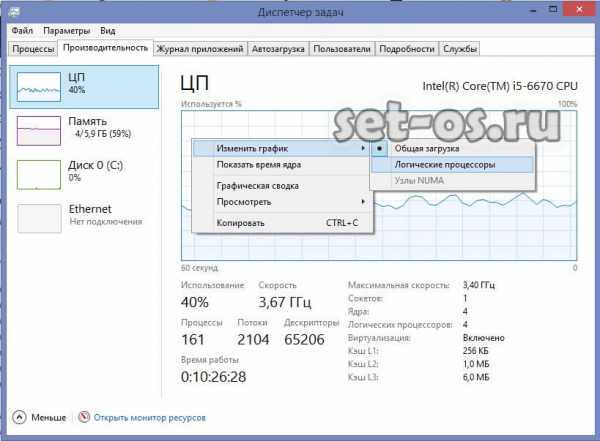600x441 pixels.
Task: Choose Графическая сводка in context menu
Action: point(282,186)
